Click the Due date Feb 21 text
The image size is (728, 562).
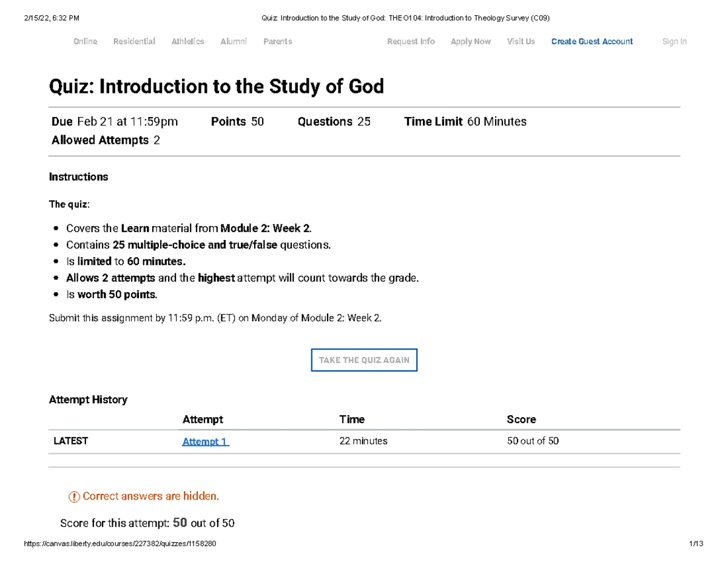pos(115,121)
